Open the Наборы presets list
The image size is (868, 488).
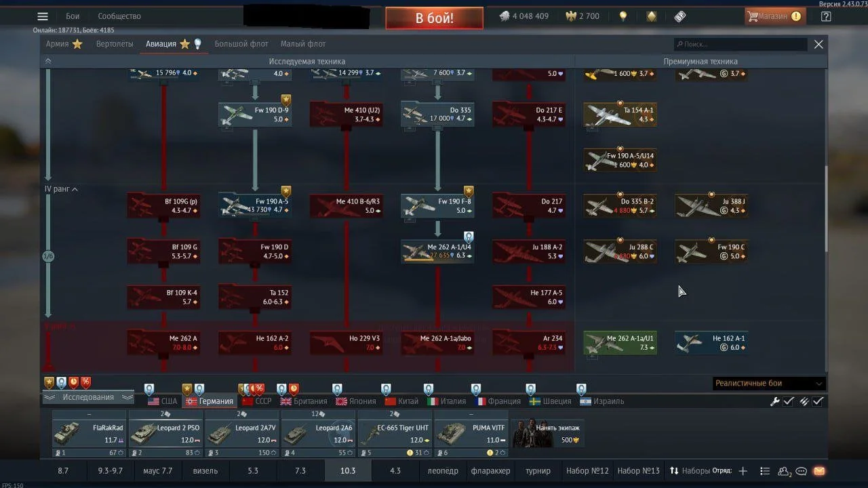(689, 471)
